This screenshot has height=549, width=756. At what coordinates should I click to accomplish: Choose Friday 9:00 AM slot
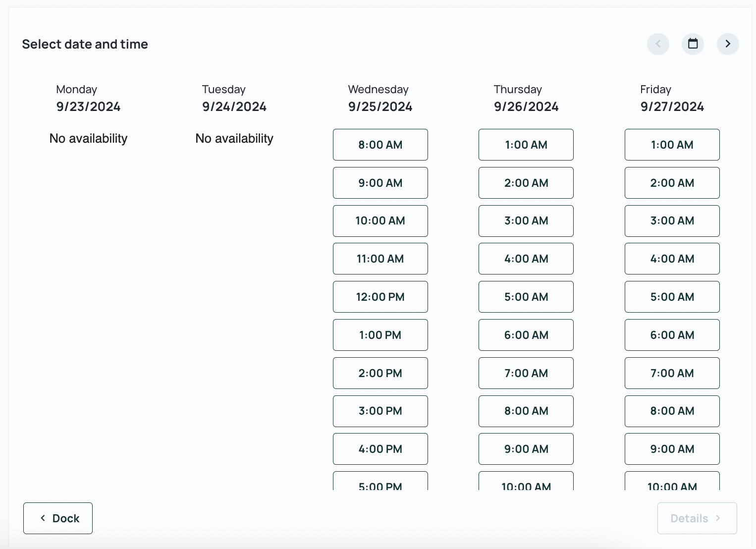(672, 449)
